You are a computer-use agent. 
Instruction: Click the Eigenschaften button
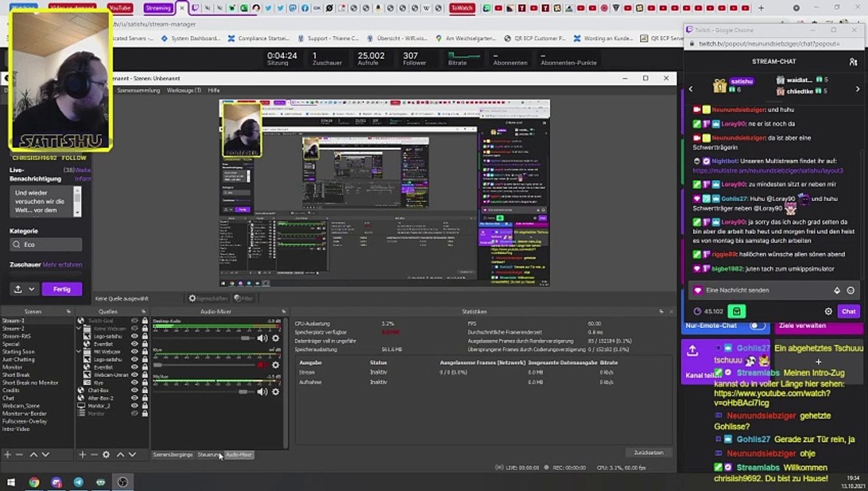coord(208,298)
